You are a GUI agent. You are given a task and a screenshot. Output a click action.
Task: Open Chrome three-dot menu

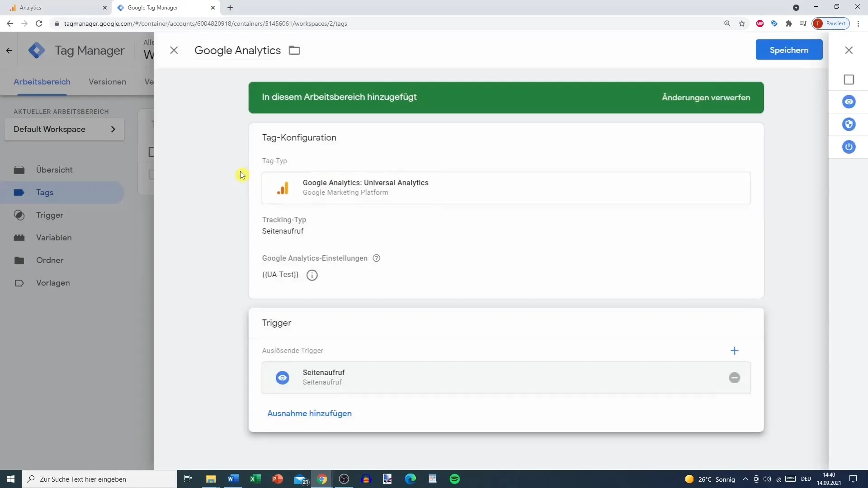pyautogui.click(x=858, y=23)
